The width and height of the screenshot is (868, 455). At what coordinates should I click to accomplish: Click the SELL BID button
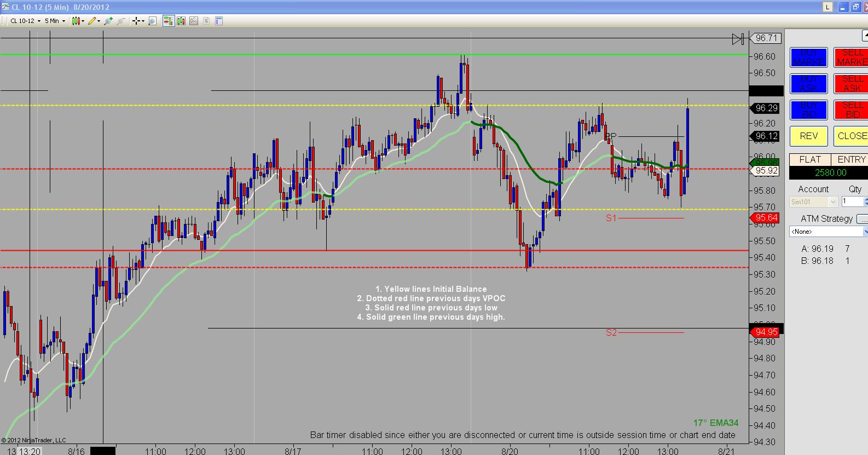(x=852, y=110)
